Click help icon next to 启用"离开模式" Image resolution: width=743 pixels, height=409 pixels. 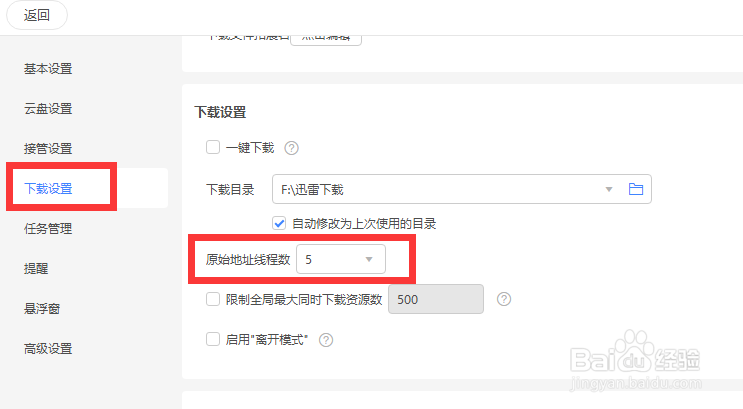(325, 340)
